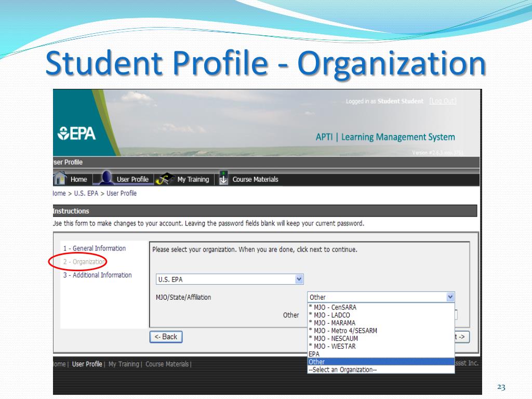This screenshot has width=532, height=399.
Task: Click the User Profile person icon
Action: click(x=105, y=178)
